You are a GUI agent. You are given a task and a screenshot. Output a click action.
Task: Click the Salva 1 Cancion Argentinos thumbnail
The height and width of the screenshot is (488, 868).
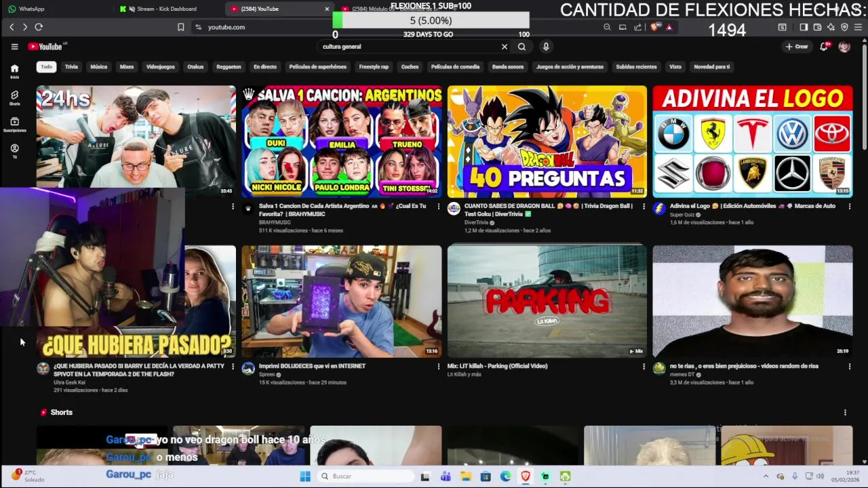pos(342,141)
